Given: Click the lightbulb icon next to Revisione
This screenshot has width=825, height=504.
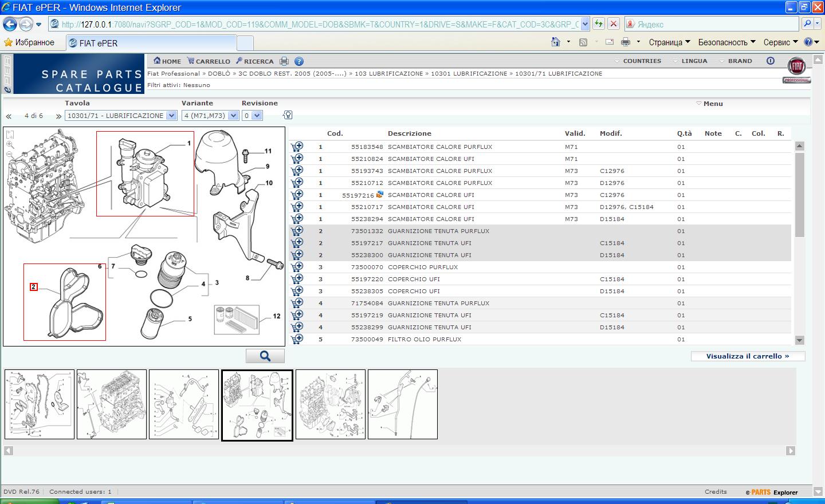Looking at the screenshot, I should point(288,115).
